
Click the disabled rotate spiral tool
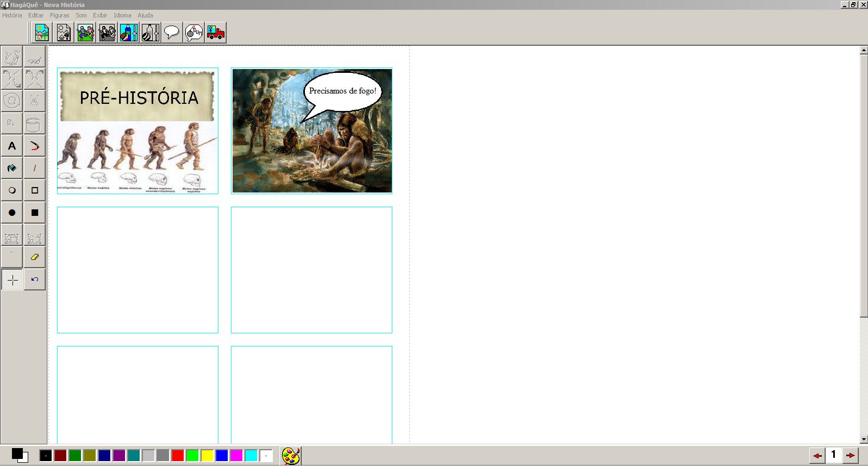click(x=12, y=101)
